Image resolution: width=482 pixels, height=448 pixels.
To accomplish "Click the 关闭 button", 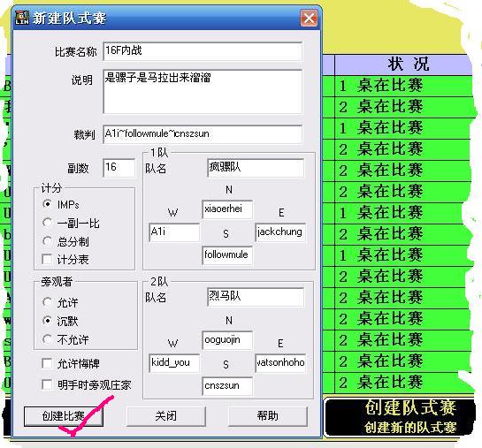I will point(166,416).
